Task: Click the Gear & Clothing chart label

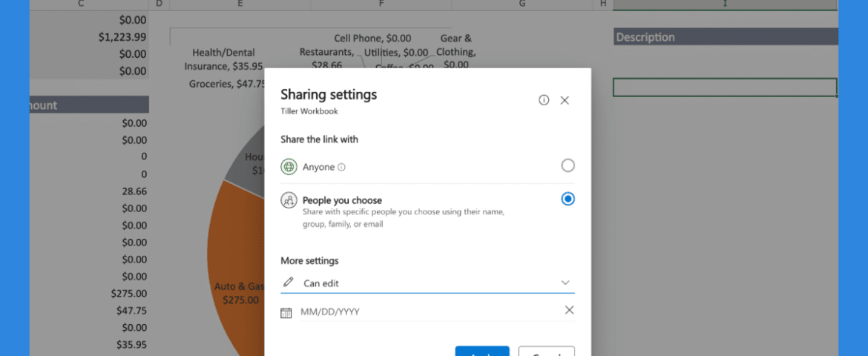Action: pos(456,51)
